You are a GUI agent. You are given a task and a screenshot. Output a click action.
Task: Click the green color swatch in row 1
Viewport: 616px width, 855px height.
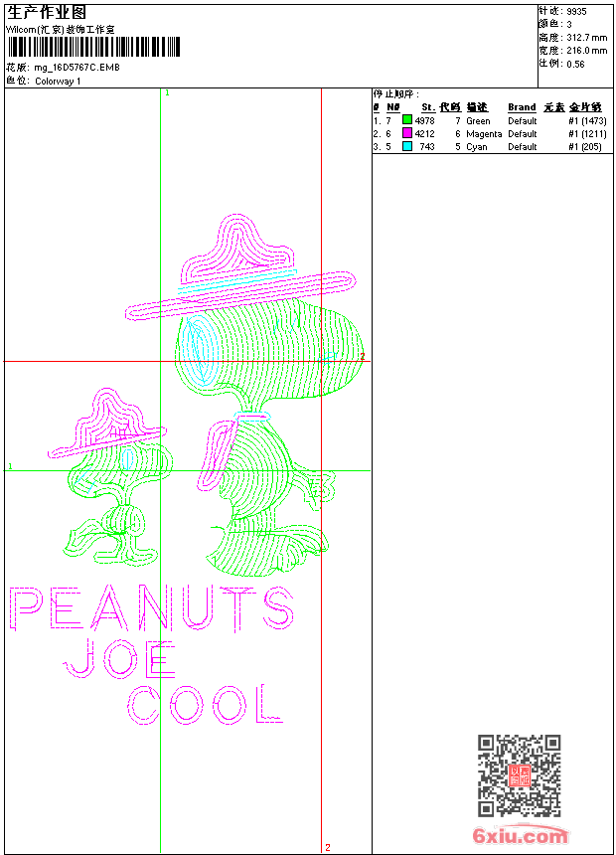pos(407,119)
